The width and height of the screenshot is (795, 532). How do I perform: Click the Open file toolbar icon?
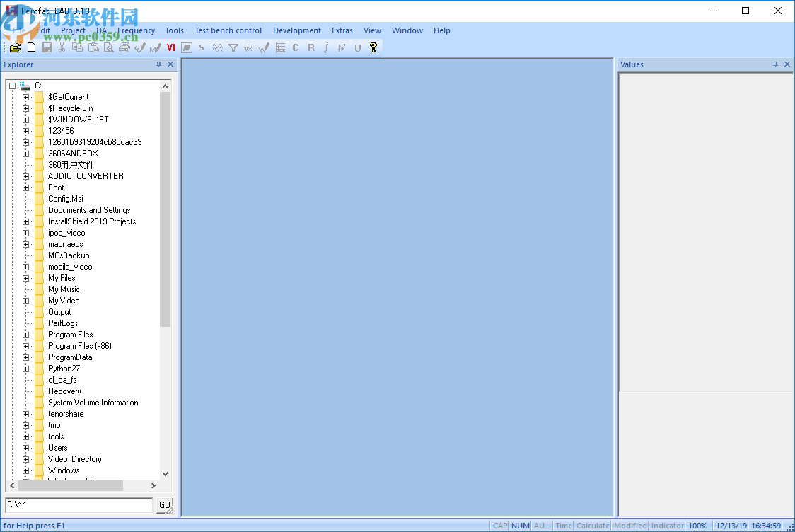(16, 47)
